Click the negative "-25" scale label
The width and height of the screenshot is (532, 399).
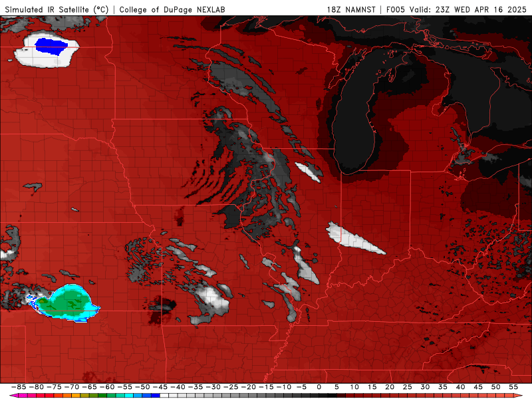coord(230,387)
